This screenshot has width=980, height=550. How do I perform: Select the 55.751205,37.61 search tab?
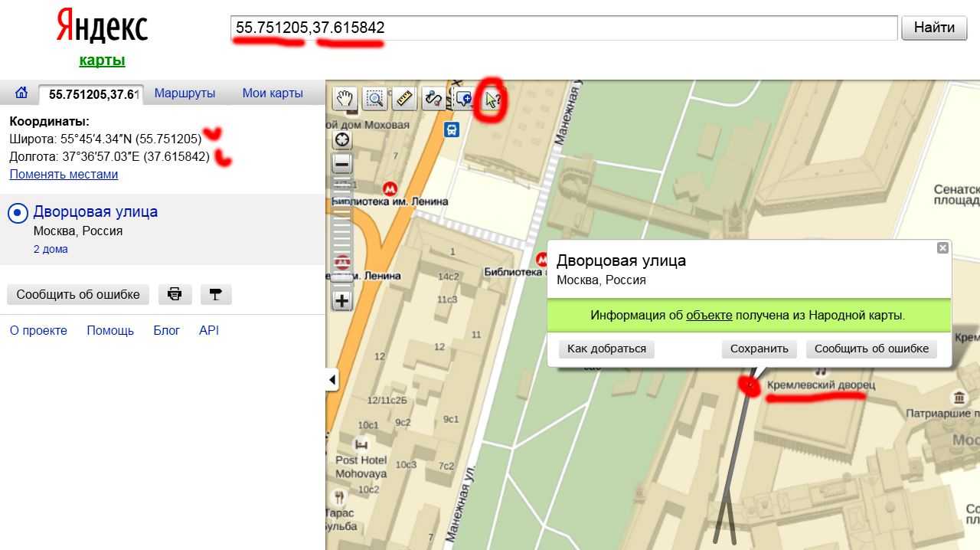pyautogui.click(x=92, y=94)
